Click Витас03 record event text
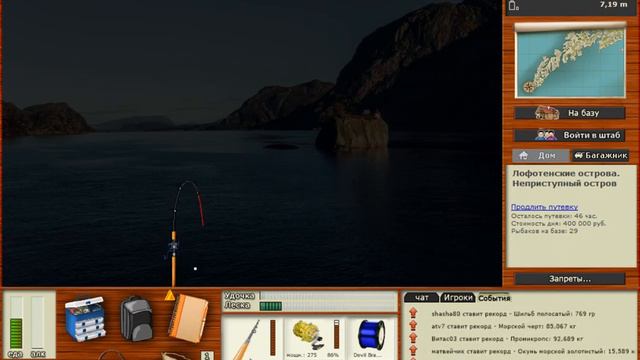This screenshot has width=640, height=360. click(507, 338)
